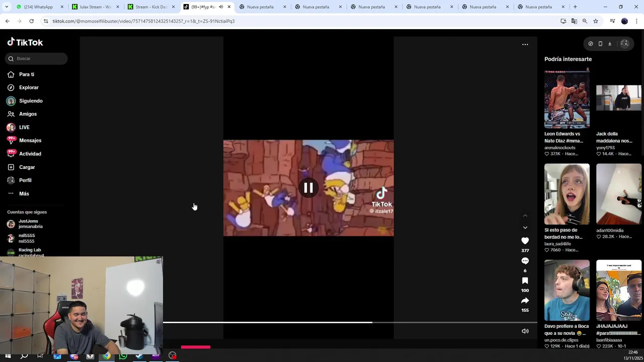The width and height of the screenshot is (644, 362).
Task: Open the tab search dropdown arrow
Action: (7, 7)
